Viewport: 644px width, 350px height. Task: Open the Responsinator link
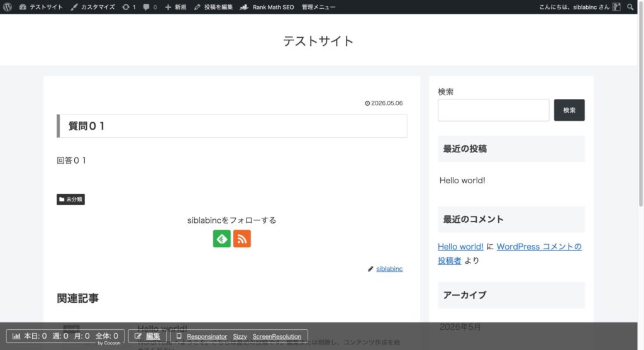(206, 336)
